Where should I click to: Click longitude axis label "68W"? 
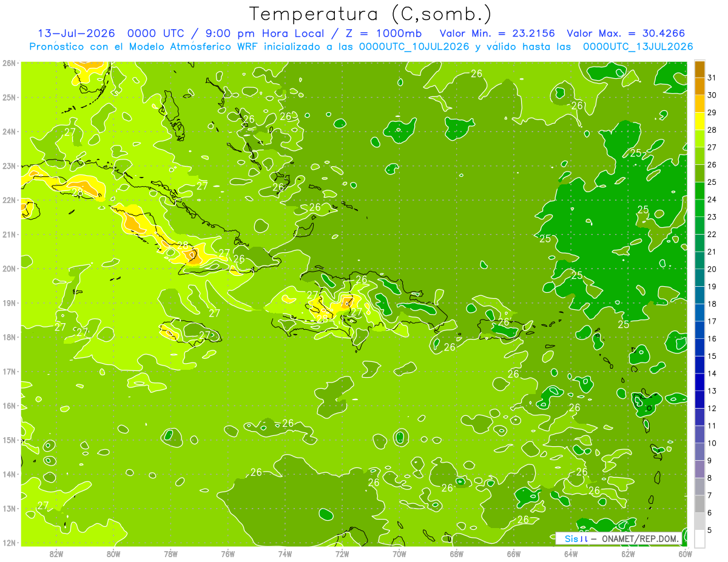click(x=457, y=554)
